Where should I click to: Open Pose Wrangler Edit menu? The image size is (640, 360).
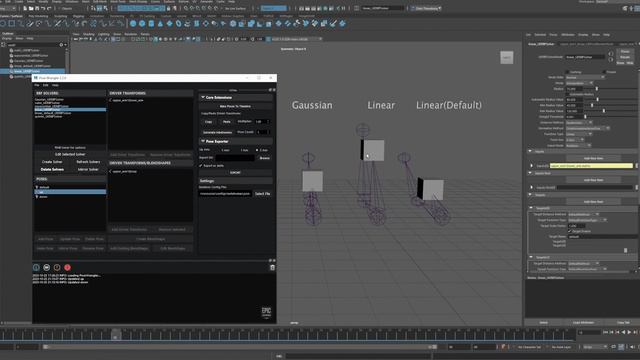coord(46,85)
